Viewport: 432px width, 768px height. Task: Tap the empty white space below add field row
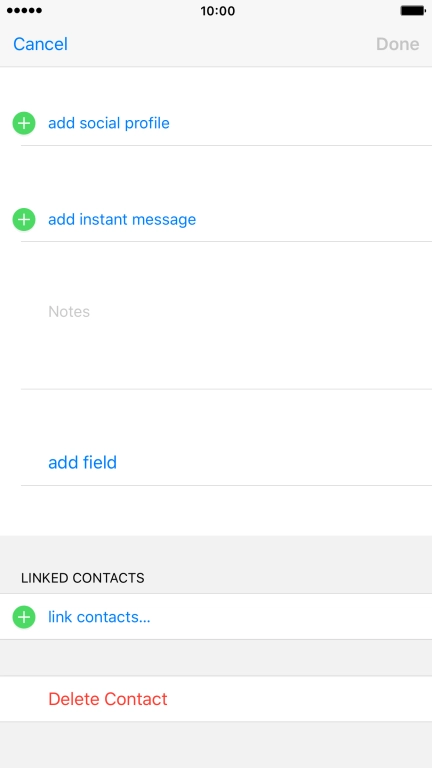(216, 510)
